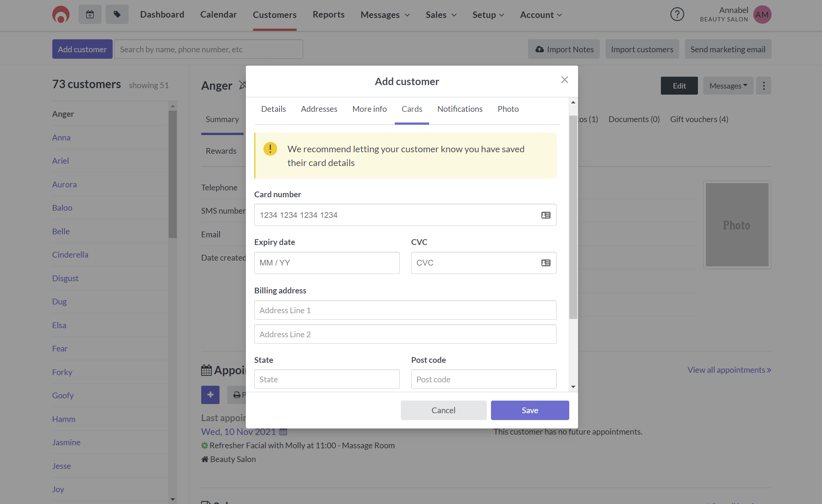Select customer Goofy in the list
This screenshot has width=822, height=504.
point(63,396)
